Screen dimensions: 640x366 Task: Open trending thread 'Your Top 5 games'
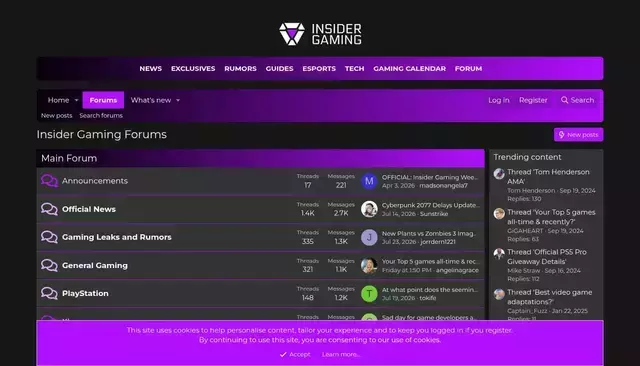pyautogui.click(x=551, y=217)
